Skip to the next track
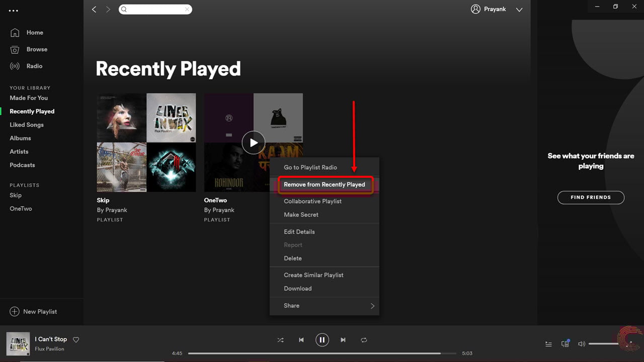 click(x=343, y=340)
